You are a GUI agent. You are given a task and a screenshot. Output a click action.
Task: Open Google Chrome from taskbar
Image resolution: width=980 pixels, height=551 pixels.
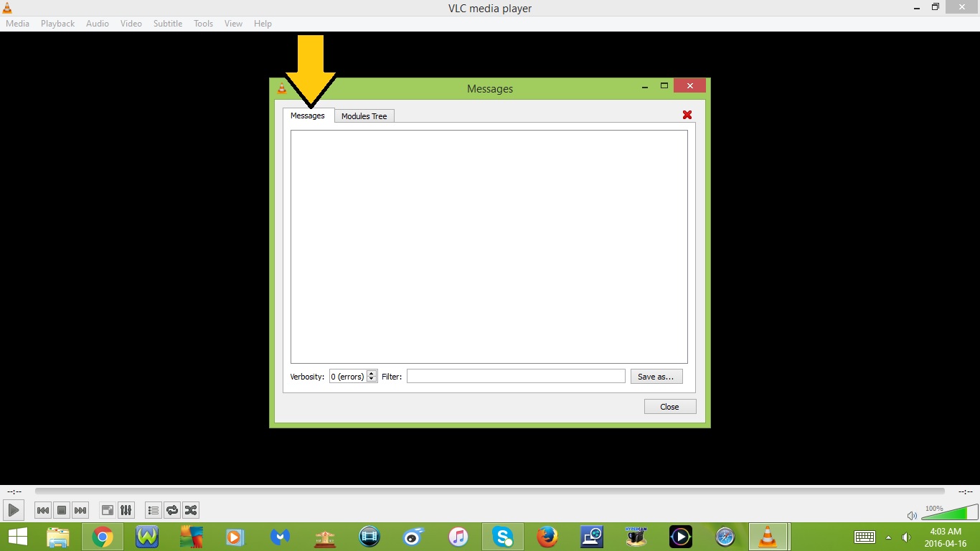(x=103, y=537)
